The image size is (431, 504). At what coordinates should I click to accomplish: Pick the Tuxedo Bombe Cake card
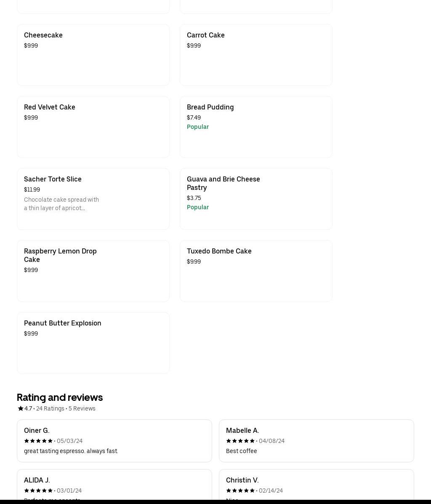(256, 271)
